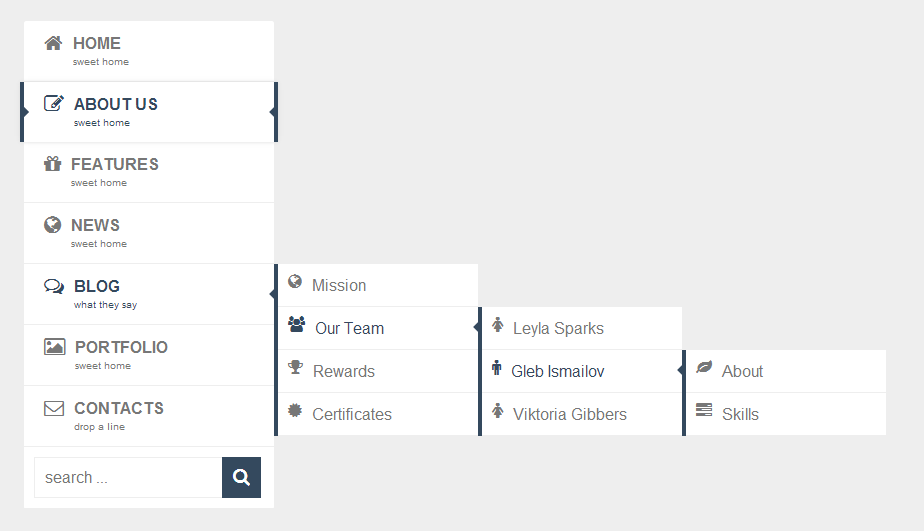This screenshot has width=924, height=531.
Task: Expand the Our Team submenu arrow
Action: 476,328
